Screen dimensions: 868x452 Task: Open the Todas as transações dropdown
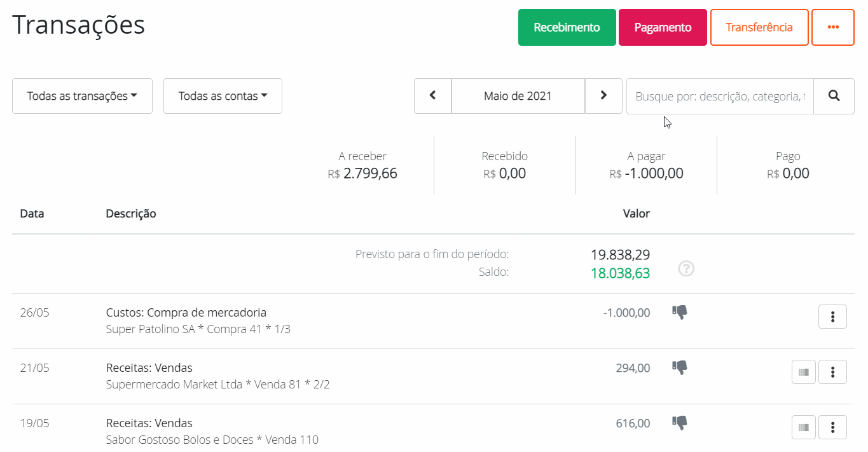tap(82, 96)
